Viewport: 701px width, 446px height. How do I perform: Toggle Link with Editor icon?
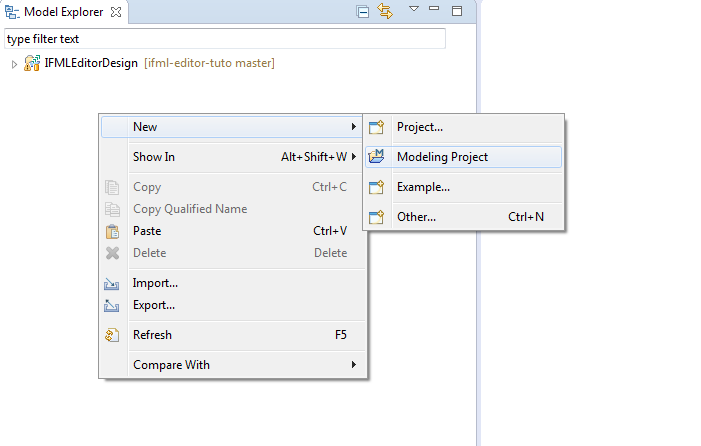coord(385,11)
